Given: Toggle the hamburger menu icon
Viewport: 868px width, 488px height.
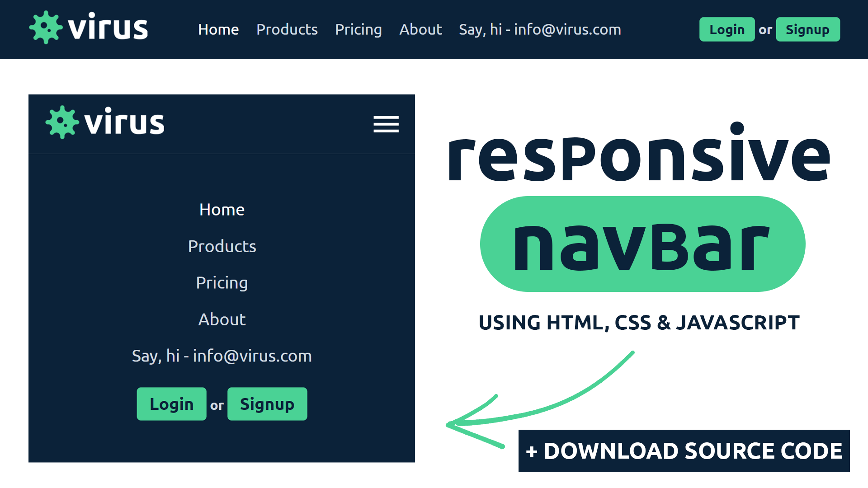Looking at the screenshot, I should pos(386,124).
